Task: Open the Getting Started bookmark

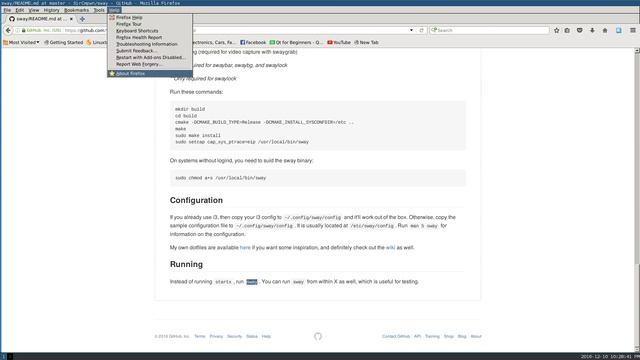Action: (x=63, y=42)
